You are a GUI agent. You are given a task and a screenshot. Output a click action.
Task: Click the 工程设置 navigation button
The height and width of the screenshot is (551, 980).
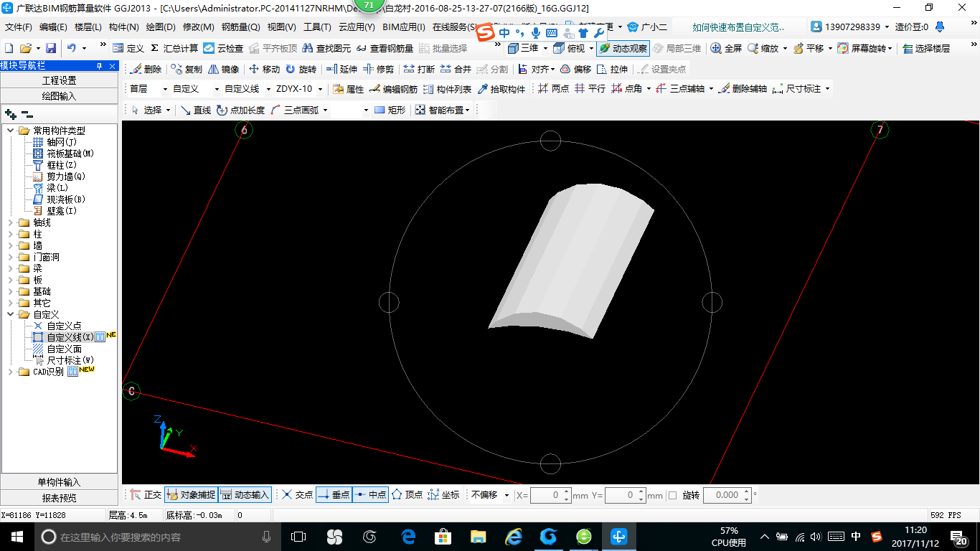tap(59, 80)
